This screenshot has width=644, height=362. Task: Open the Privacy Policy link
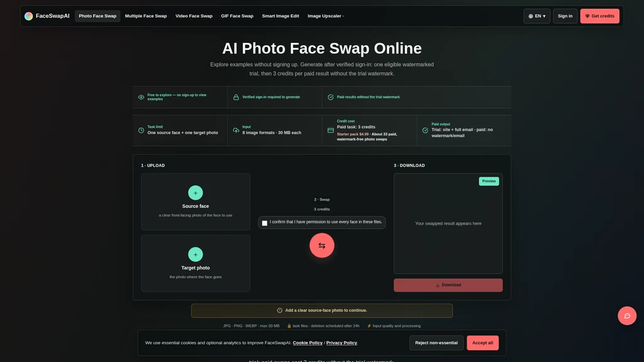(x=341, y=343)
